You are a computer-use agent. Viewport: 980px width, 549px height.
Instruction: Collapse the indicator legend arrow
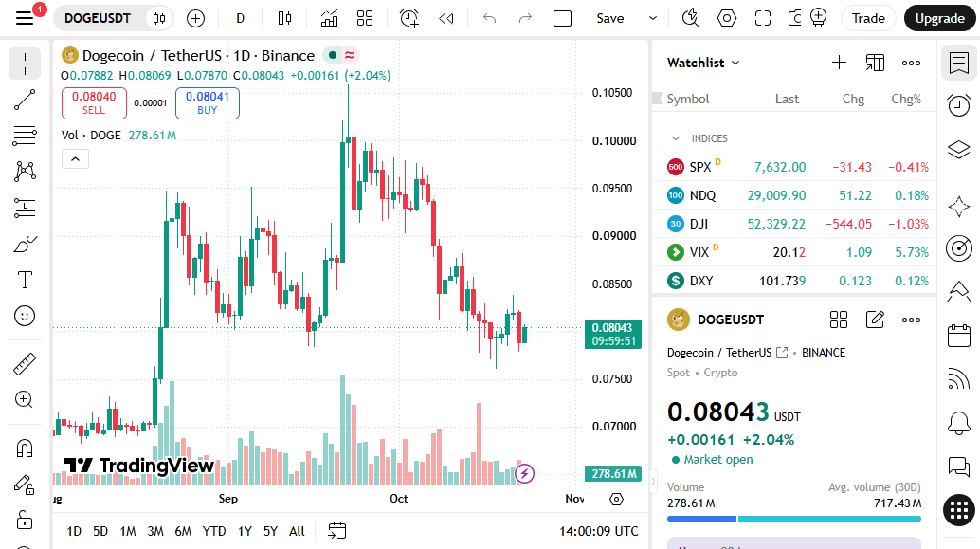[x=75, y=159]
